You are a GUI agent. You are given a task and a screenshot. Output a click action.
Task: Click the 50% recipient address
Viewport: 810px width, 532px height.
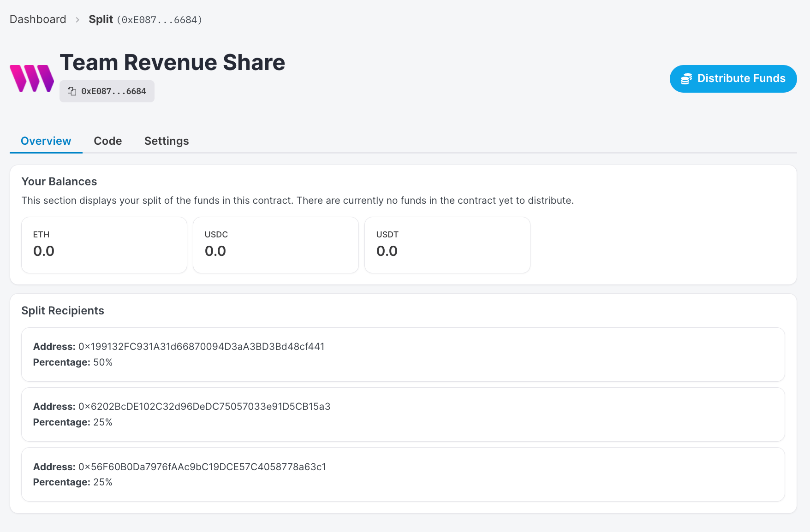coord(202,347)
